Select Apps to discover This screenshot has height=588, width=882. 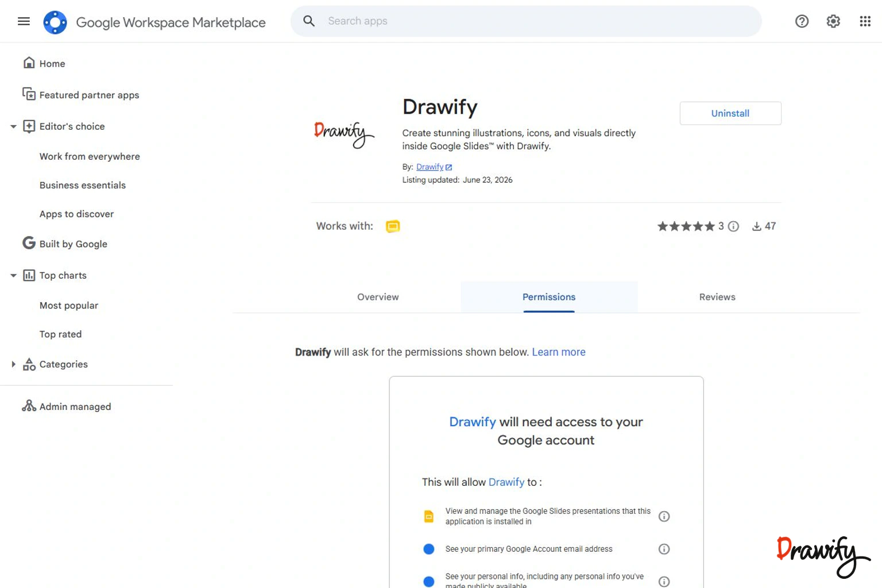76,214
